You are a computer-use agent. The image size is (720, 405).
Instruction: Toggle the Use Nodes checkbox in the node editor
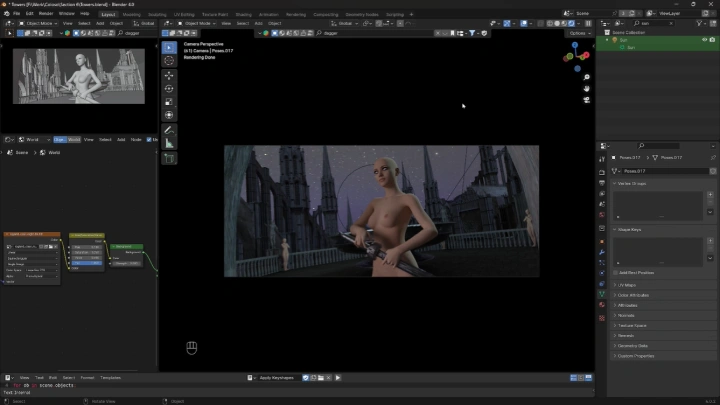[x=149, y=140]
